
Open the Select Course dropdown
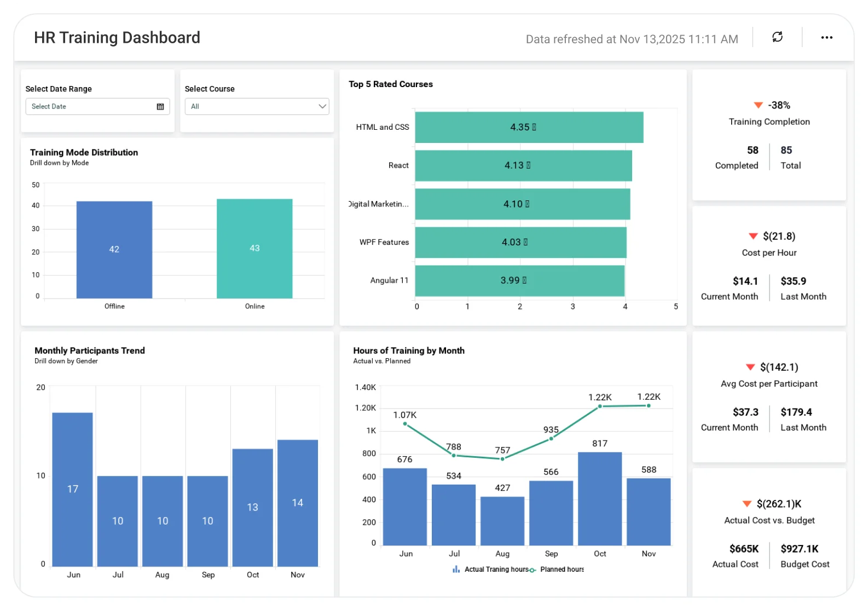click(257, 107)
